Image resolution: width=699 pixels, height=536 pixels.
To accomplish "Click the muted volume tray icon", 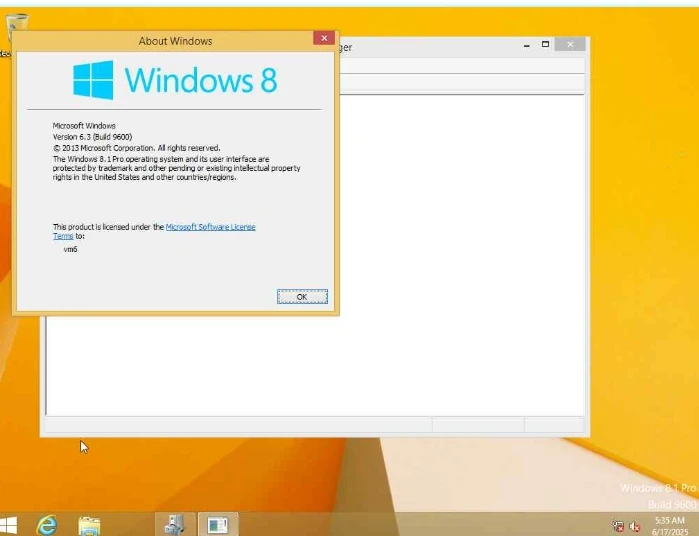I will [634, 527].
